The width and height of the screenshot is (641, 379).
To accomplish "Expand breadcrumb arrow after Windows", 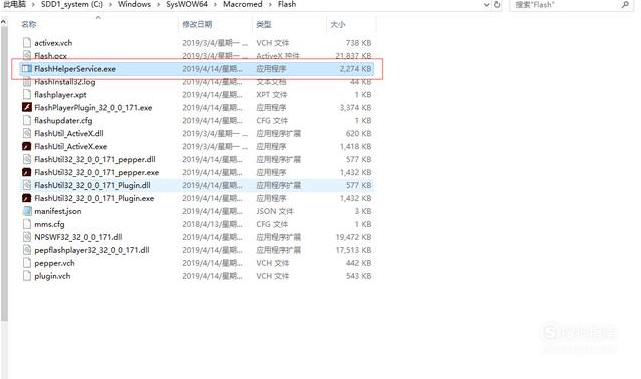I will pos(158,4).
